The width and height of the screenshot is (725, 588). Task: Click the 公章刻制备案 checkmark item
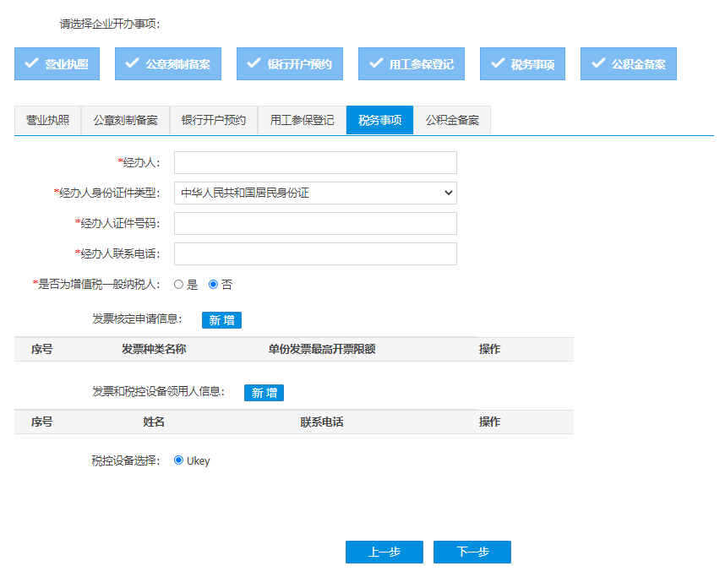(167, 63)
